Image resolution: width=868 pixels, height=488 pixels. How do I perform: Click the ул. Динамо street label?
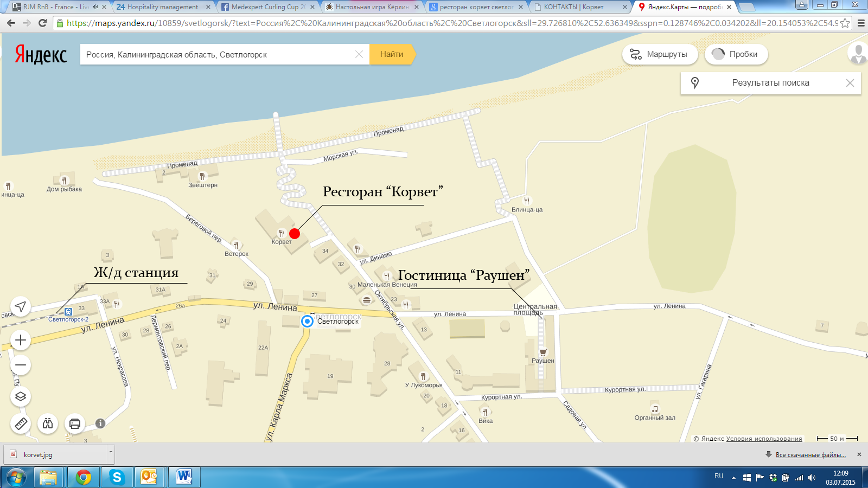point(375,258)
